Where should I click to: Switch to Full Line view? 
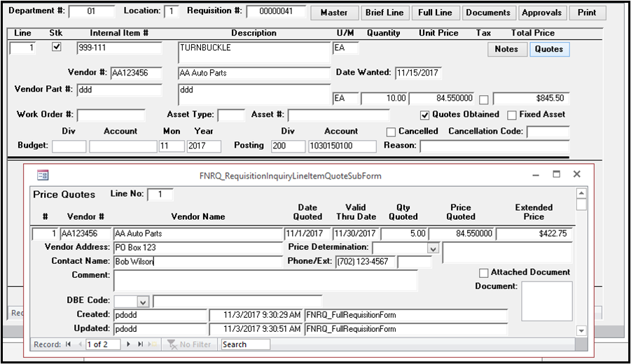click(435, 13)
